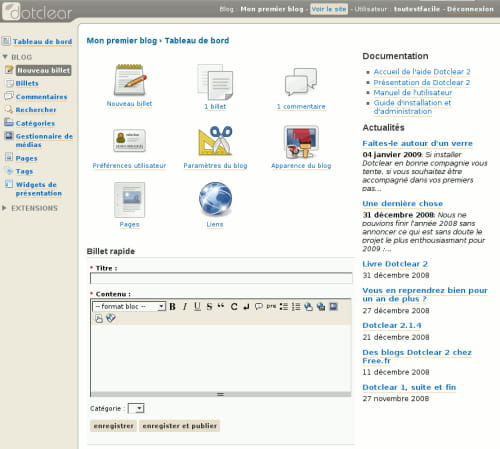Image resolution: width=500 pixels, height=449 pixels.
Task: Open the Pages dashboard icon
Action: [129, 200]
